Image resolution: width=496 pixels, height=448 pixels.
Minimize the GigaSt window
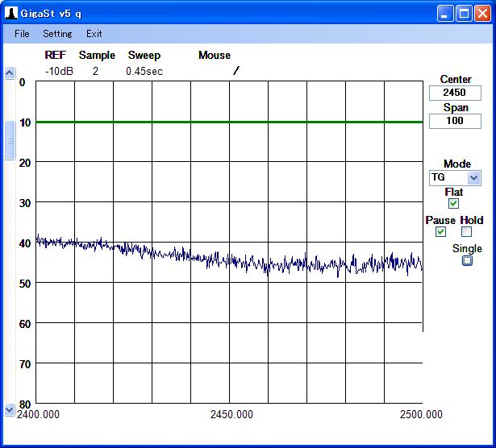(x=446, y=13)
